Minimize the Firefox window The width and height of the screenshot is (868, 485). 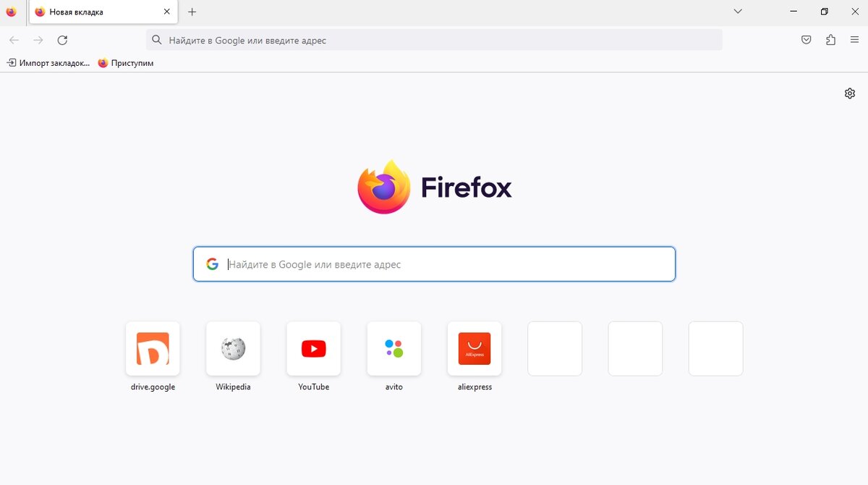[x=794, y=12]
